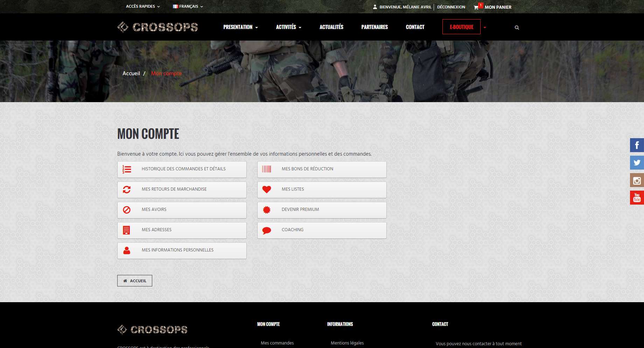
Task: Open the Facebook social sidebar icon
Action: coord(637,145)
